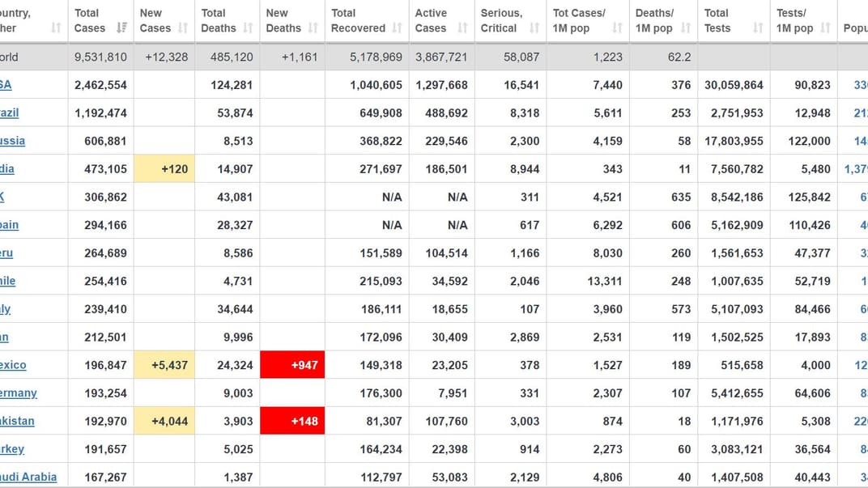Open the Germany country link
The image size is (868, 488).
click(18, 393)
